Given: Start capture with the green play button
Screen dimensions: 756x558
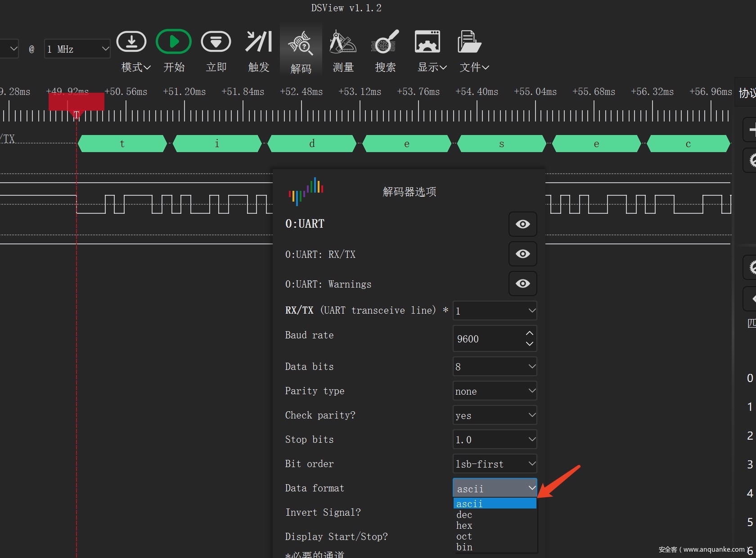Looking at the screenshot, I should point(174,42).
